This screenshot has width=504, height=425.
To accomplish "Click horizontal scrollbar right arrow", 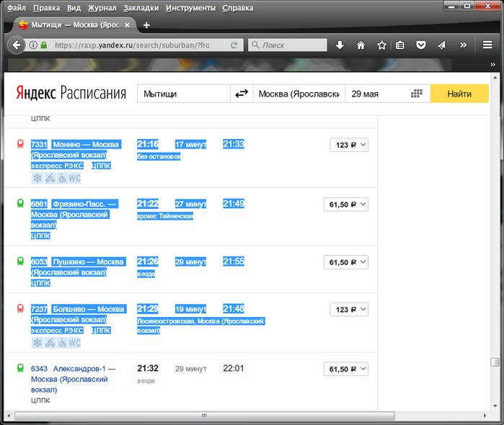I will [485, 416].
